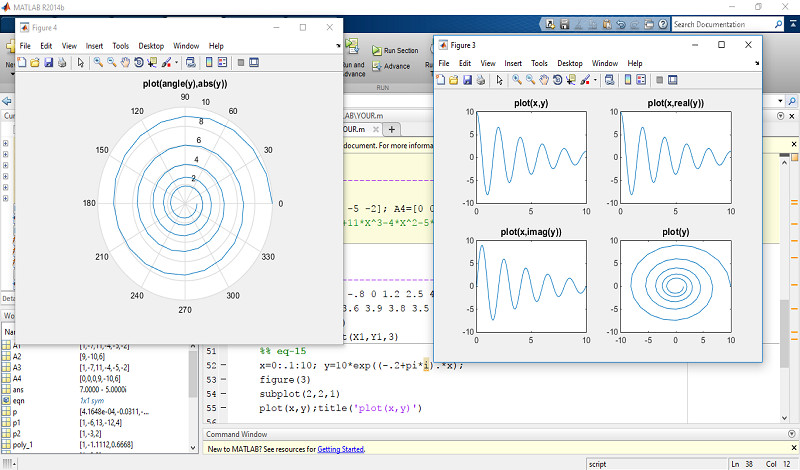Click Open File icon in Figure 3 toolbar
The height and width of the screenshot is (470, 800).
click(454, 80)
